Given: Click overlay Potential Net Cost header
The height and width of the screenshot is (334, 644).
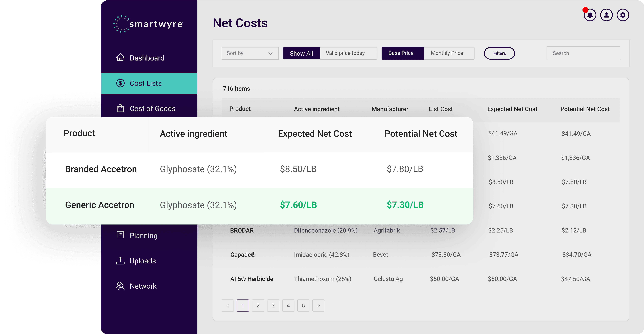Looking at the screenshot, I should coord(421,134).
